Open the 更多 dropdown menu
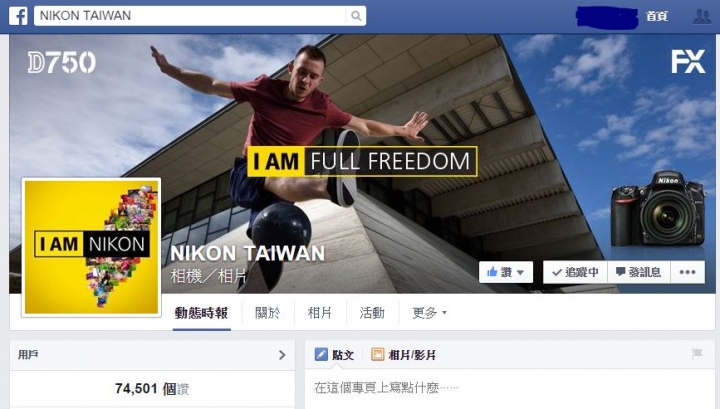This screenshot has width=720, height=409. coord(429,313)
